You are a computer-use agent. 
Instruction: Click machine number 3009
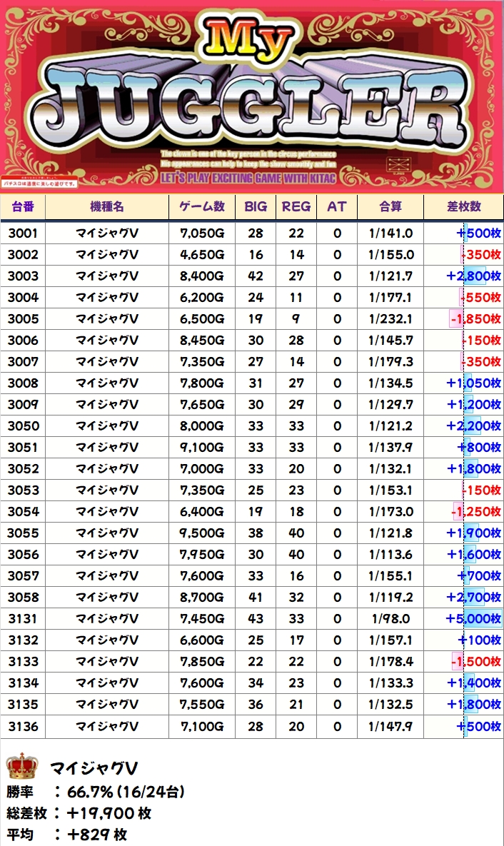click(x=24, y=405)
